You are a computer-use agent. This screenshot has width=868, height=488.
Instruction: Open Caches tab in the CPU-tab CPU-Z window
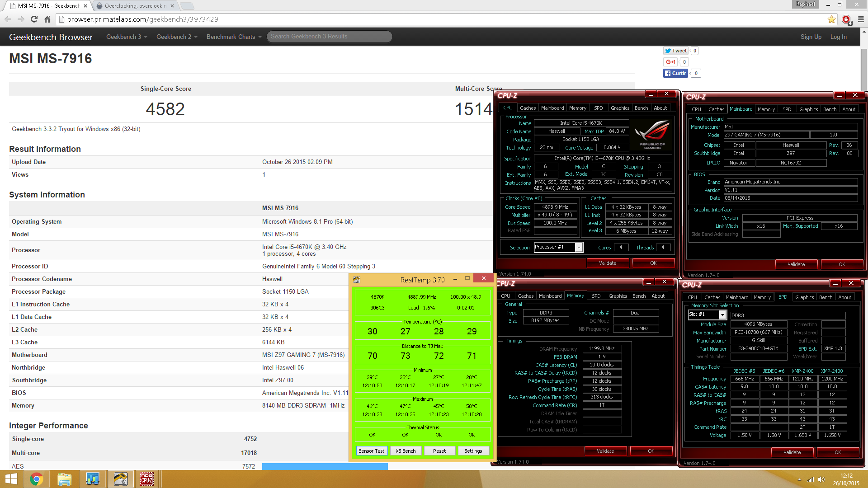point(528,108)
